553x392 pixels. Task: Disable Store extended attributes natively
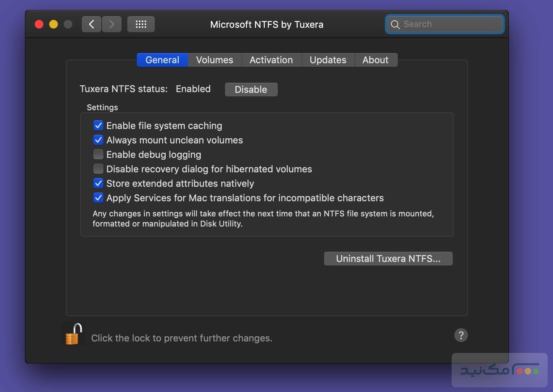tap(98, 183)
